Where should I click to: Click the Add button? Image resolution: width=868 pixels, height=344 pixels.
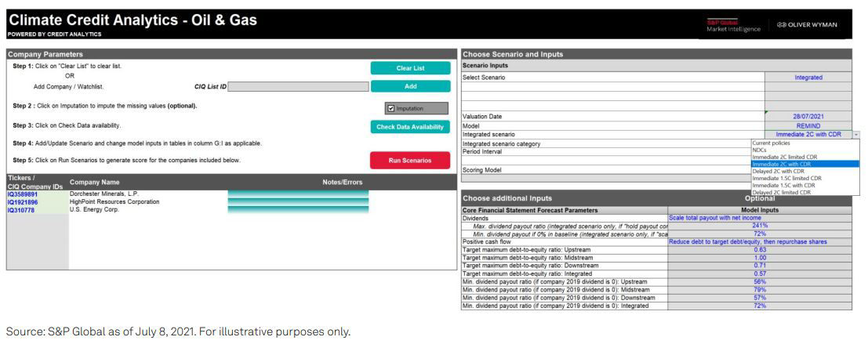click(x=410, y=86)
